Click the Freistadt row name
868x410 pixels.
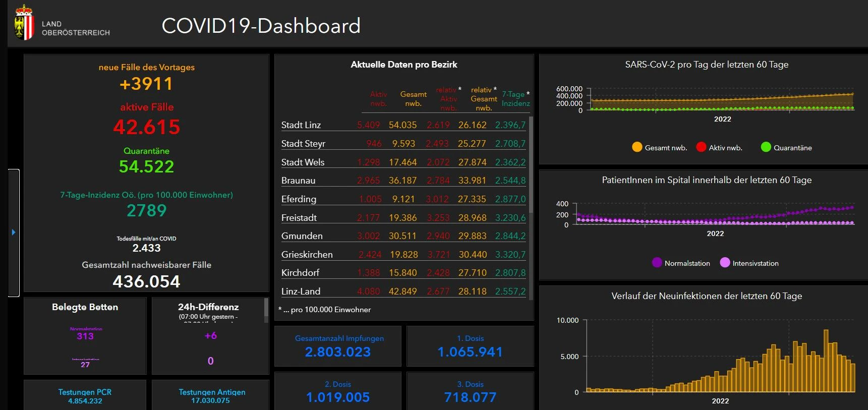299,218
